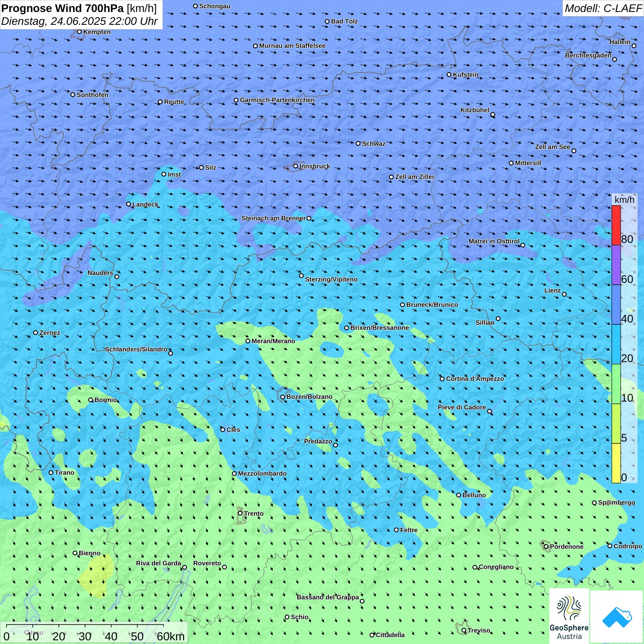Screen dimensions: 644x644
Task: Click the Riva del Garda label
Action: (x=159, y=563)
